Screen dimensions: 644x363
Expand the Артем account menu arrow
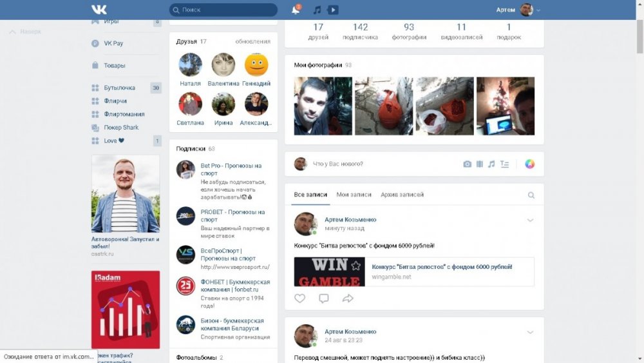[538, 10]
